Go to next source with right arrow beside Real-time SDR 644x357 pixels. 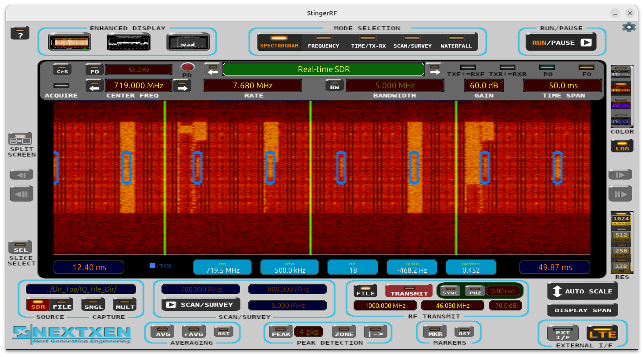click(x=434, y=69)
